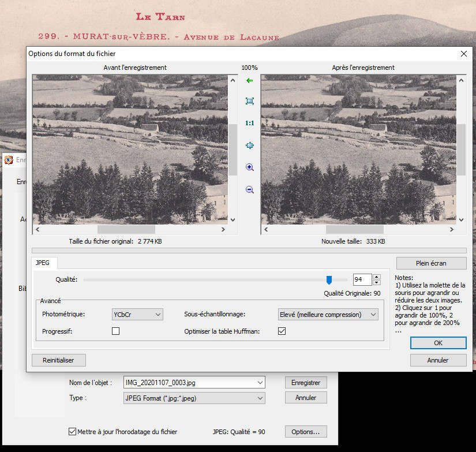This screenshot has height=452, width=476.
Task: Increase the quality value with the up arrow
Action: tap(377, 277)
